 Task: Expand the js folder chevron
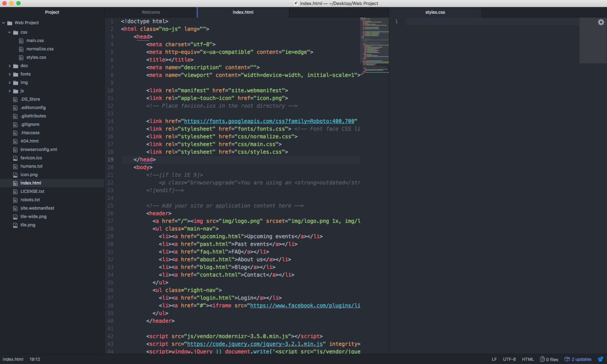pos(10,91)
